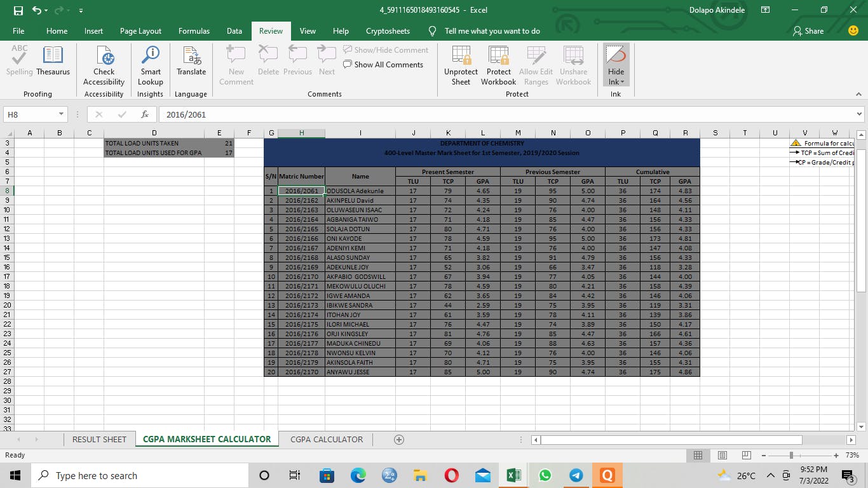Open Smart Lookup insights
The height and width of the screenshot is (488, 868).
coord(151,66)
